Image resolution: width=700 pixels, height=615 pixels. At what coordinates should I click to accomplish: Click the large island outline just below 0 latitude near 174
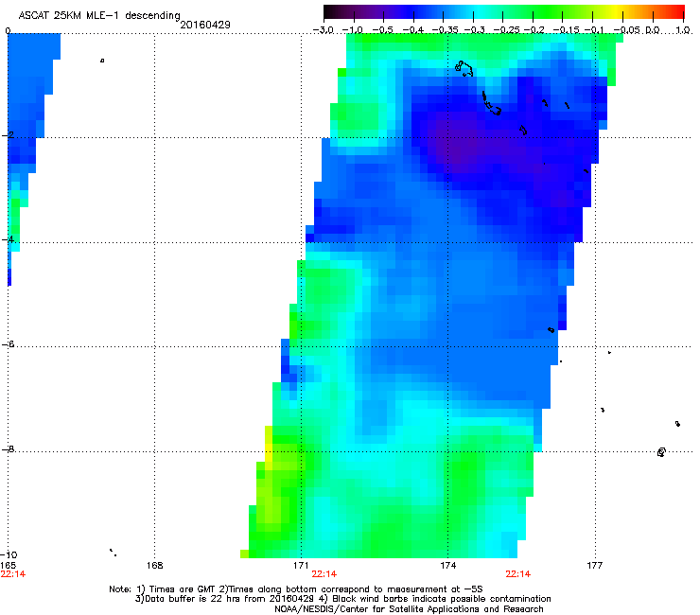[x=464, y=69]
